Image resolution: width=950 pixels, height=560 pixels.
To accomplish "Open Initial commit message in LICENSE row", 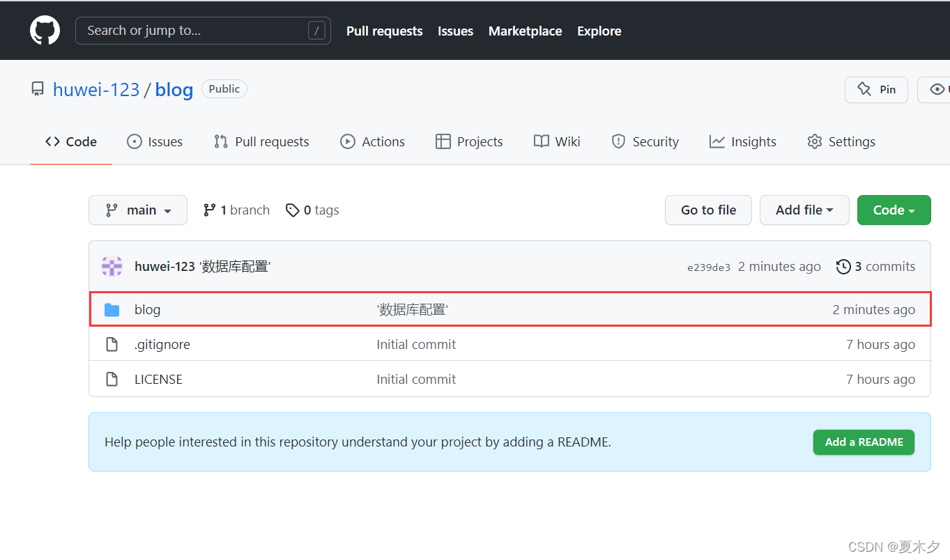I will 416,380.
